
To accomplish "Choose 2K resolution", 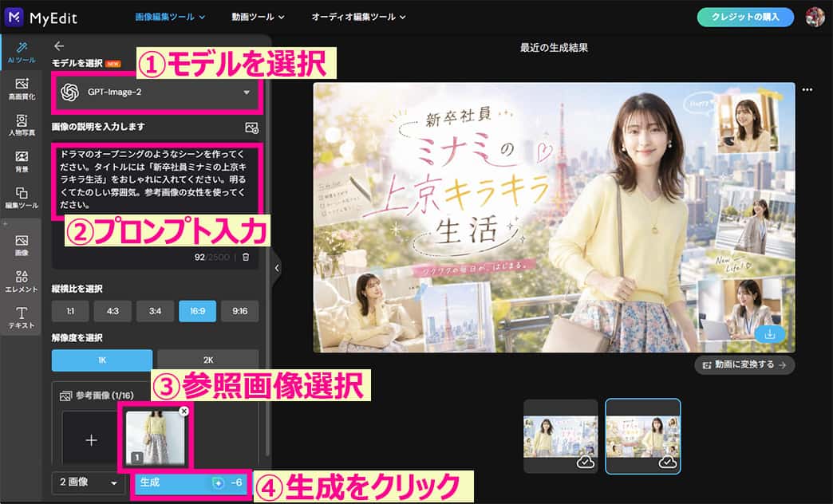I will tap(208, 360).
